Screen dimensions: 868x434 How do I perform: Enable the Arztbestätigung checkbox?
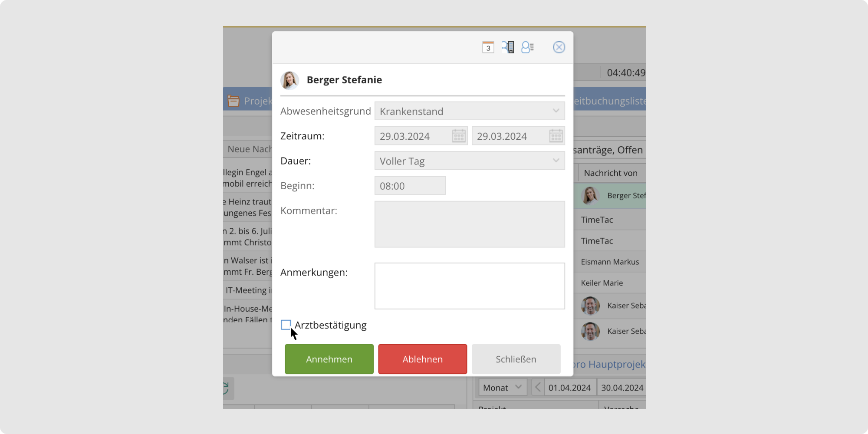coord(286,325)
